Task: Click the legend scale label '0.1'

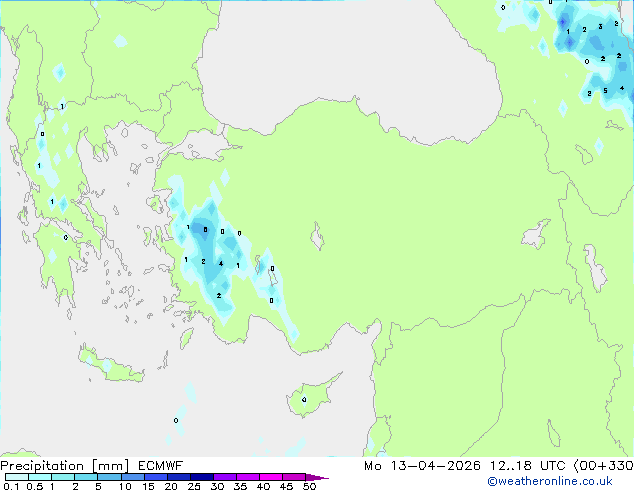Action: [x=11, y=486]
